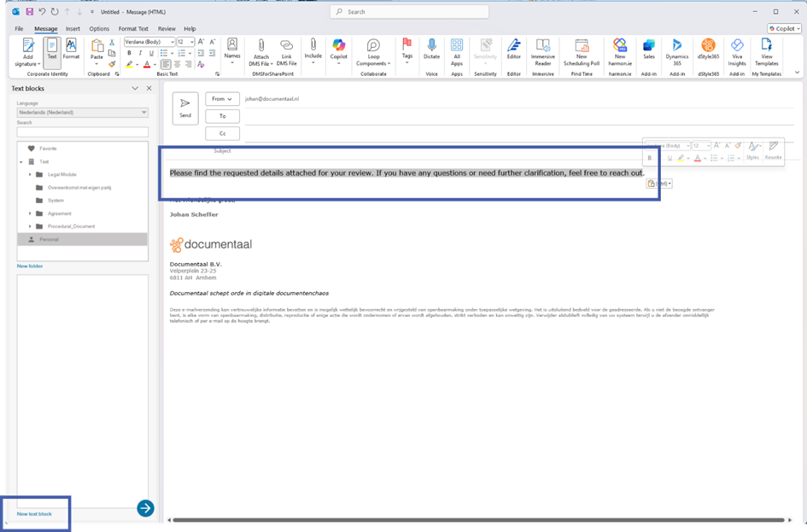Open numbered list style dropdown arrow
Screen dimensions: 807x532
tap(190, 53)
